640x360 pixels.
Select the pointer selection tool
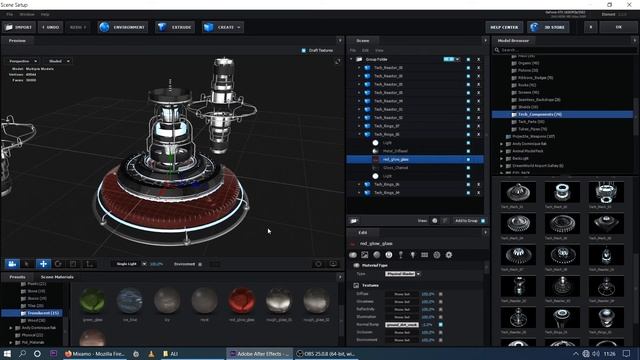coord(27,264)
